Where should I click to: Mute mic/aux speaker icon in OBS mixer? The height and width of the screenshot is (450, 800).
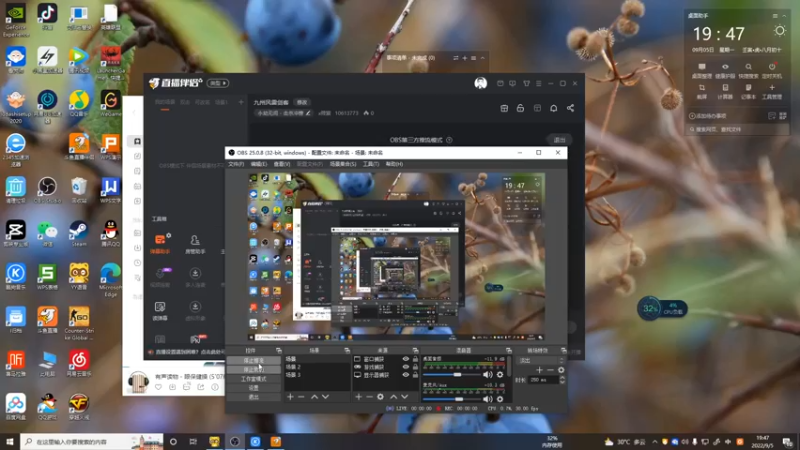[488, 399]
